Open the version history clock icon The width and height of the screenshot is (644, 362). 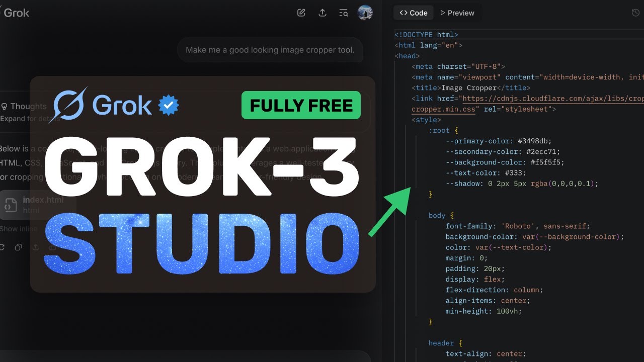coord(635,13)
